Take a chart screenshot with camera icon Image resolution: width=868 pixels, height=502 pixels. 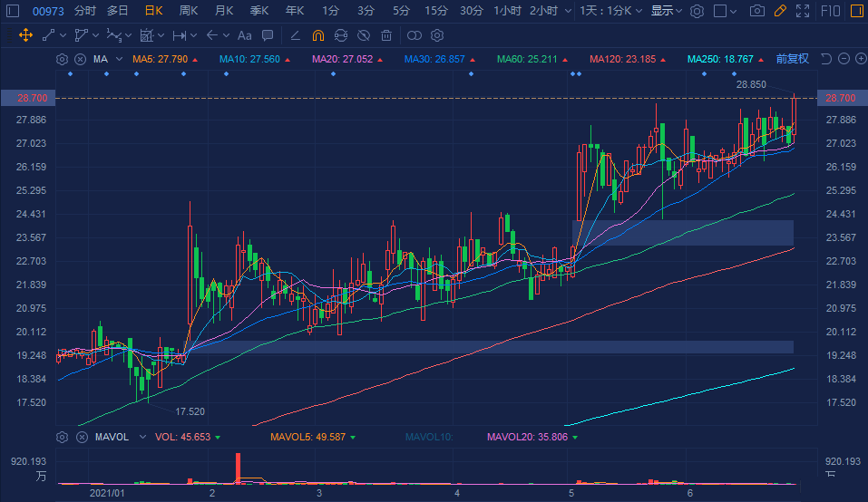[x=757, y=11]
